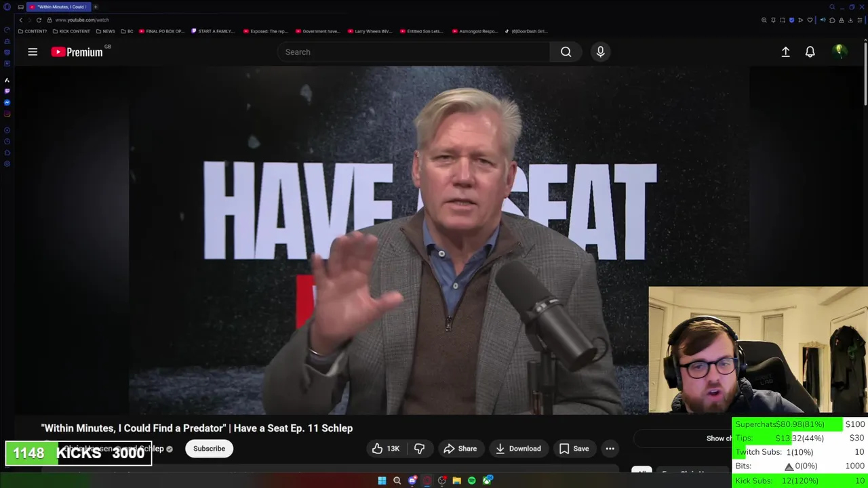Viewport: 868px width, 488px height.
Task: Open a new browser tab
Action: 96,7
